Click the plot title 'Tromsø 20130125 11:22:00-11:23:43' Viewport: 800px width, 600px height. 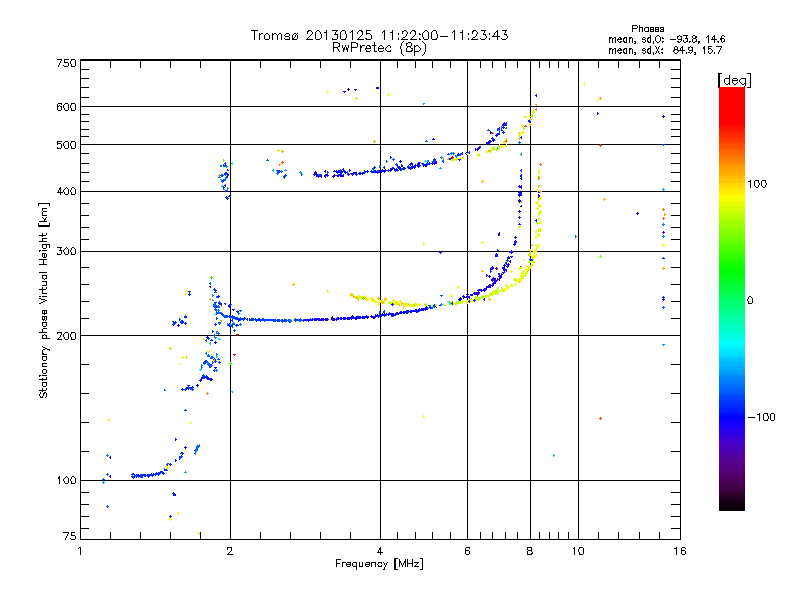[x=380, y=35]
